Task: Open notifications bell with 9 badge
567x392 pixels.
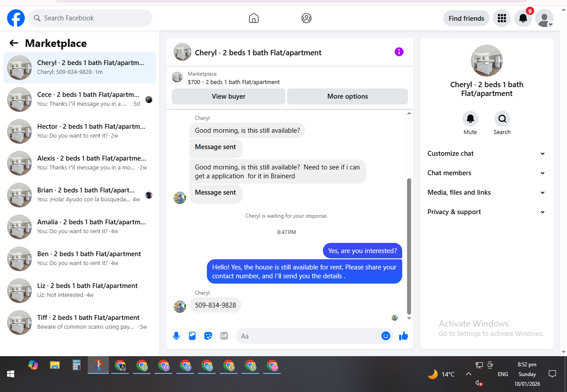Action: click(x=523, y=18)
